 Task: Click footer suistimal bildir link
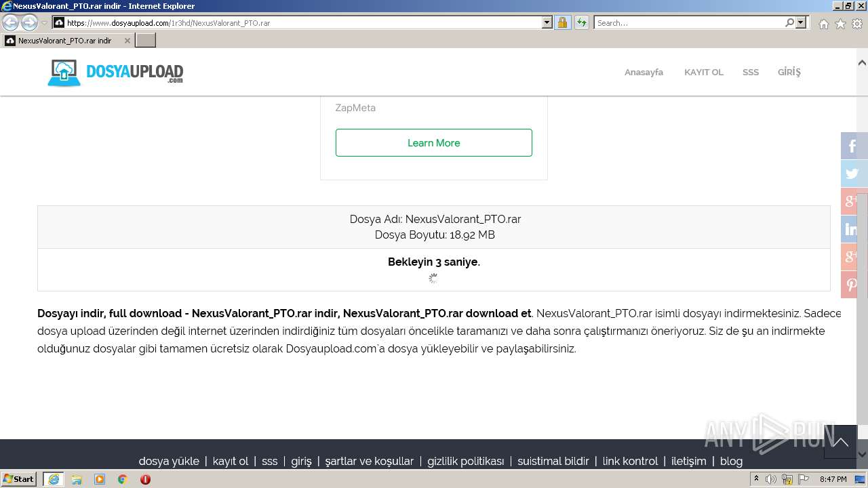click(553, 461)
